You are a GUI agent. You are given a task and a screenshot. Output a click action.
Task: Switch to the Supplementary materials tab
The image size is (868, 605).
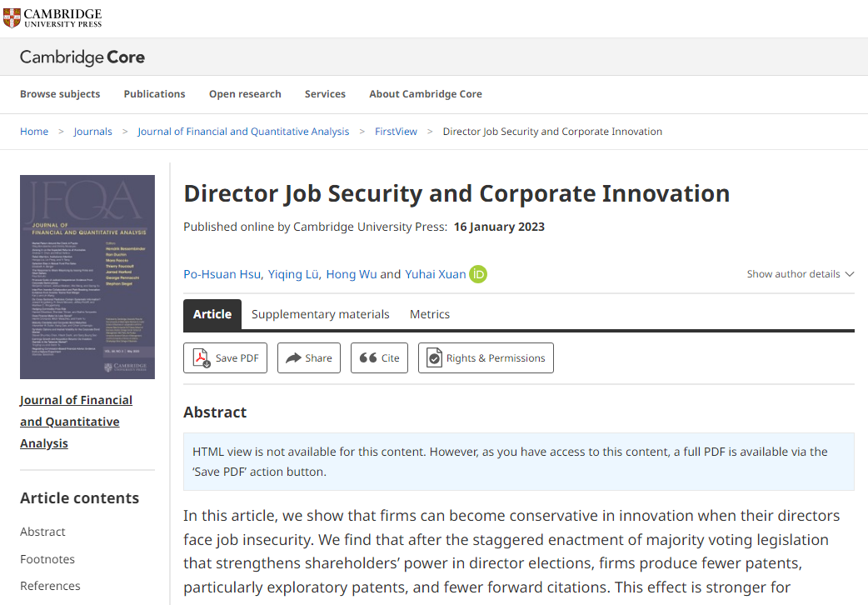coord(320,314)
